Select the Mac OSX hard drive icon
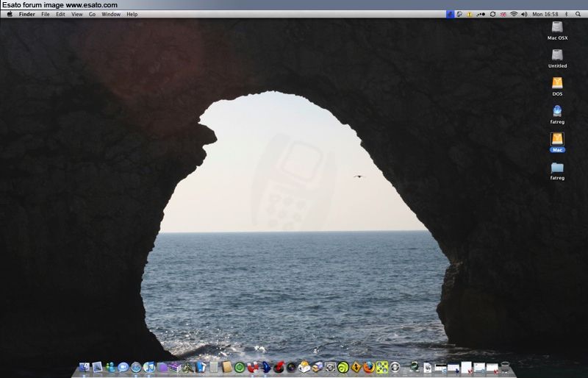Image resolution: width=588 pixels, height=378 pixels. click(x=557, y=27)
